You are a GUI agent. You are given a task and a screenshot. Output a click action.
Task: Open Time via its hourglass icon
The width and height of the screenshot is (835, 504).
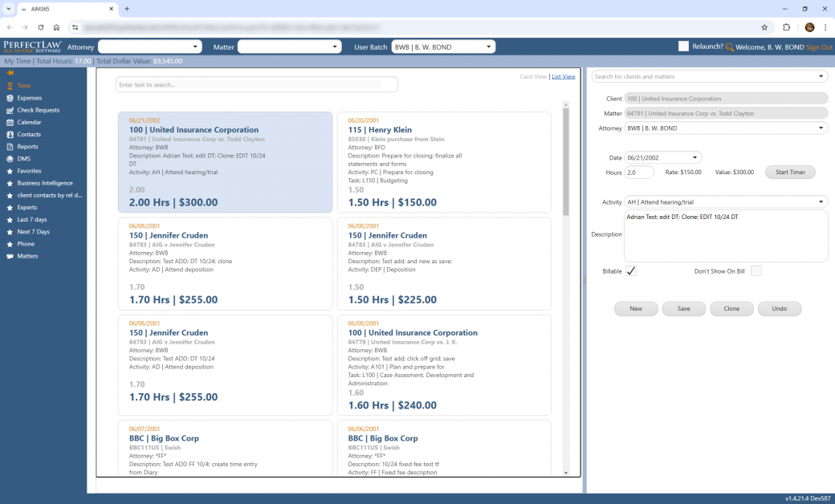10,86
